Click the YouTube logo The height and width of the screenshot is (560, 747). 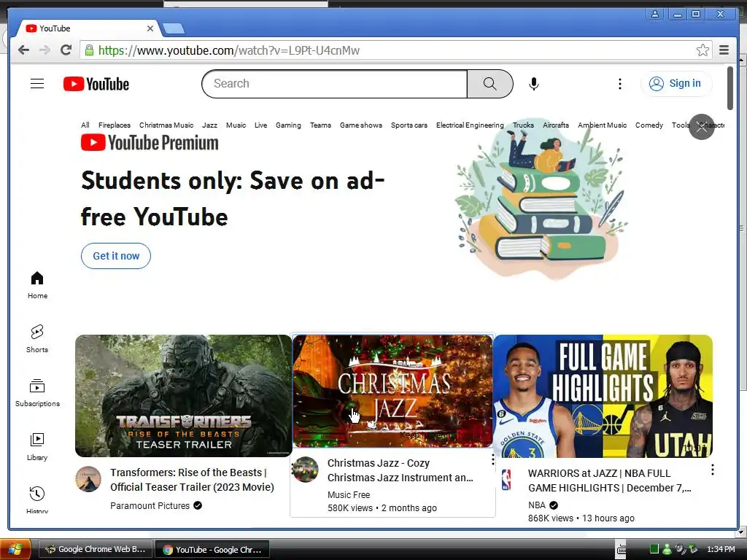(96, 84)
